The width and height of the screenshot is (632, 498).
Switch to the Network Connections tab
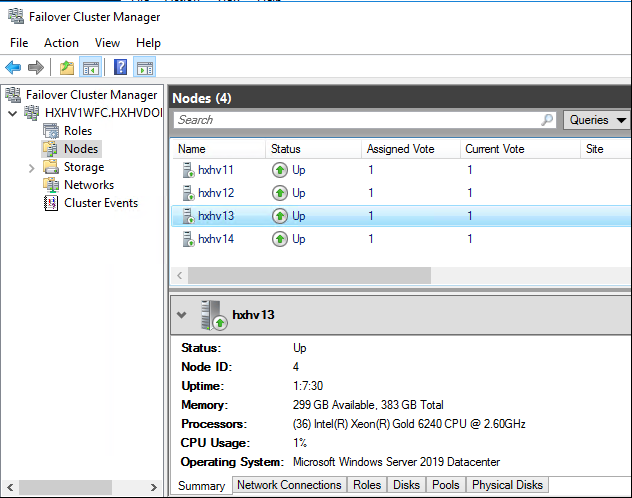(x=289, y=485)
